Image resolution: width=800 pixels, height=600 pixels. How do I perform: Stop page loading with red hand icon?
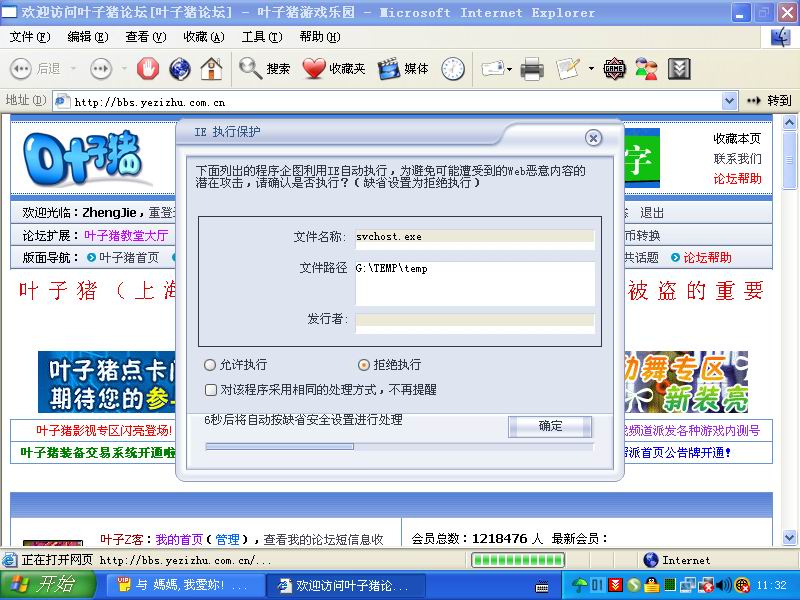[148, 68]
